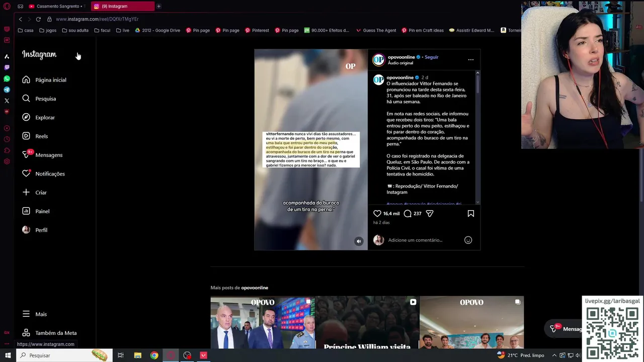Open live bookmarks folder

122,30
